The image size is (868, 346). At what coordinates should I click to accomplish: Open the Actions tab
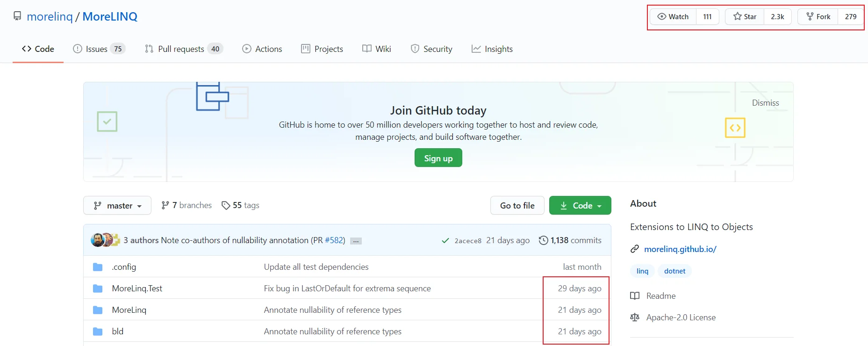coord(262,49)
